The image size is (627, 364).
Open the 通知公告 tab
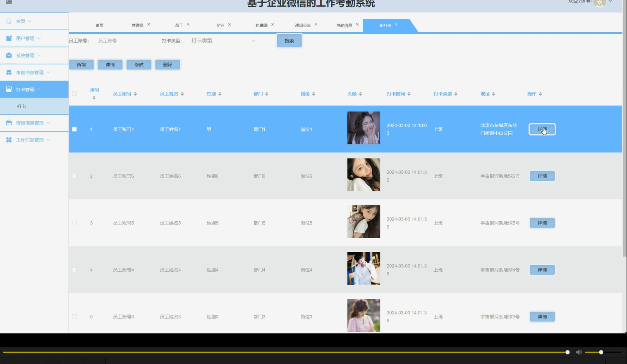302,25
